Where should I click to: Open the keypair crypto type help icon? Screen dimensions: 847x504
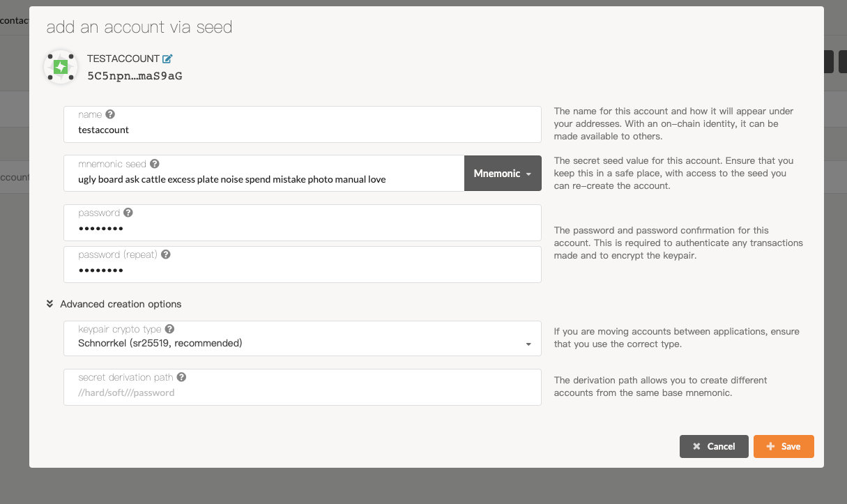[169, 329]
